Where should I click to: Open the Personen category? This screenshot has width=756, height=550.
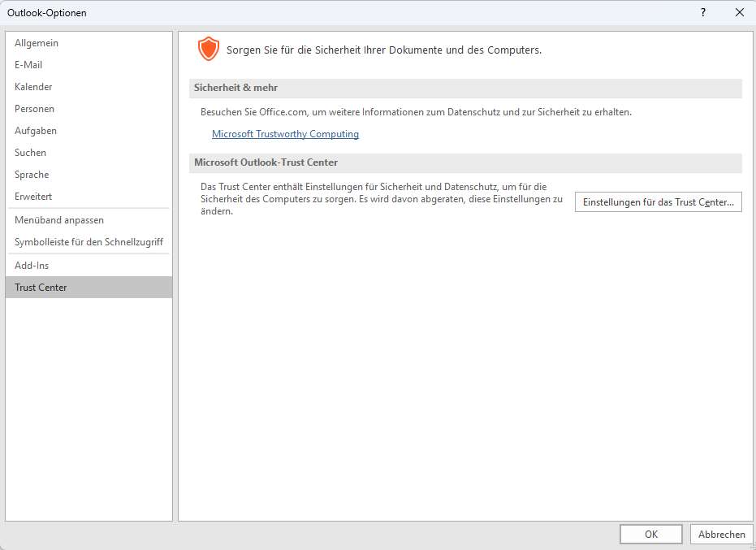pos(89,109)
